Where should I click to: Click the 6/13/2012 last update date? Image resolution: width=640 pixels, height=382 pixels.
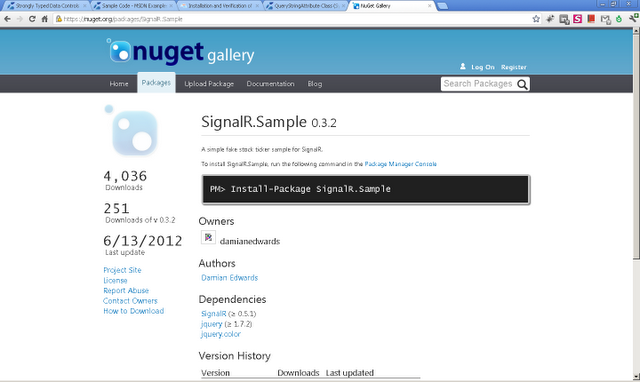142,241
